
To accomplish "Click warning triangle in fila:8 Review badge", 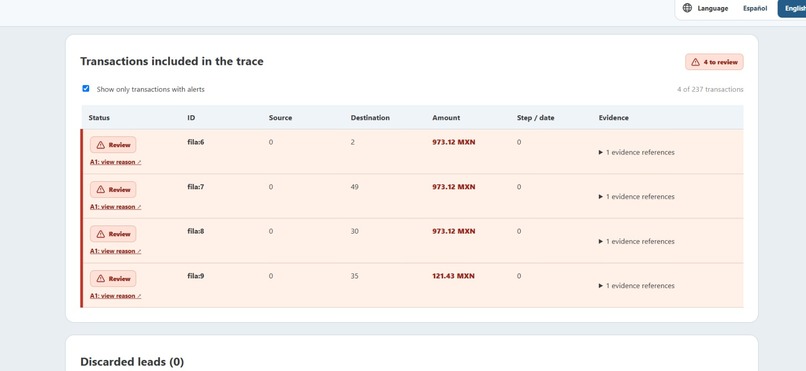I will [101, 234].
